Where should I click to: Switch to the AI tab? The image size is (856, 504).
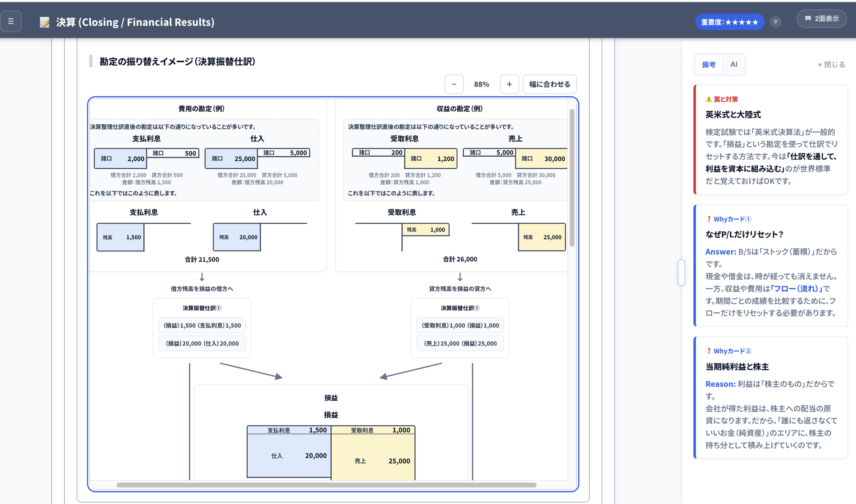734,64
